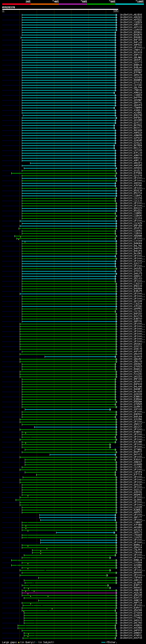The height and width of the screenshot is (644, 146).
Task: Select the UniRef100_A0CFX8 label
Action: 131,638
